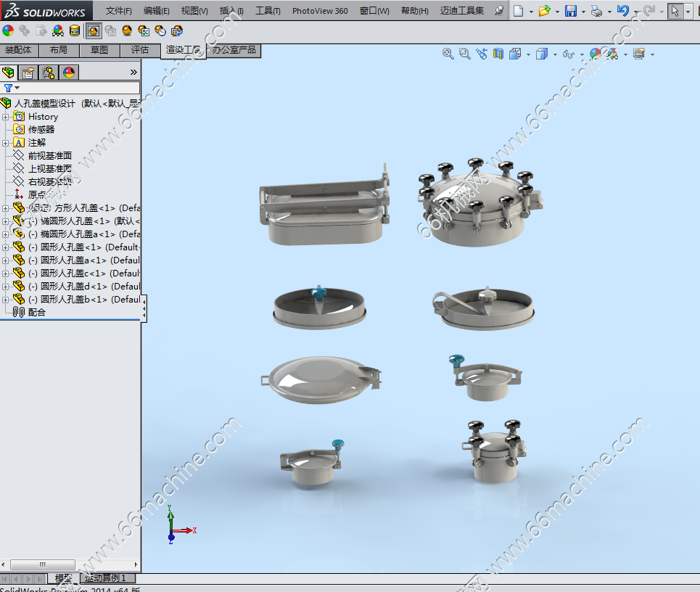Start Final Render with the gold sphere icon
The image size is (700, 592).
[x=127, y=30]
